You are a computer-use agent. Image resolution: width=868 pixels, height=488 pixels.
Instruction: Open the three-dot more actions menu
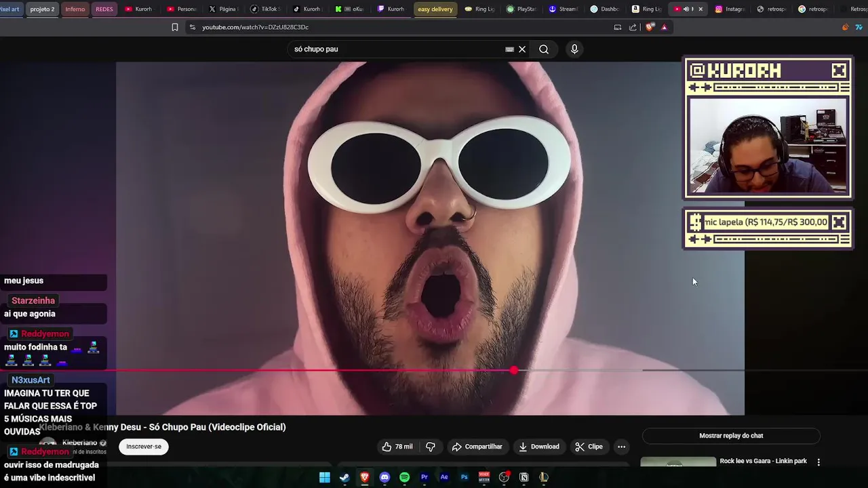[621, 447]
